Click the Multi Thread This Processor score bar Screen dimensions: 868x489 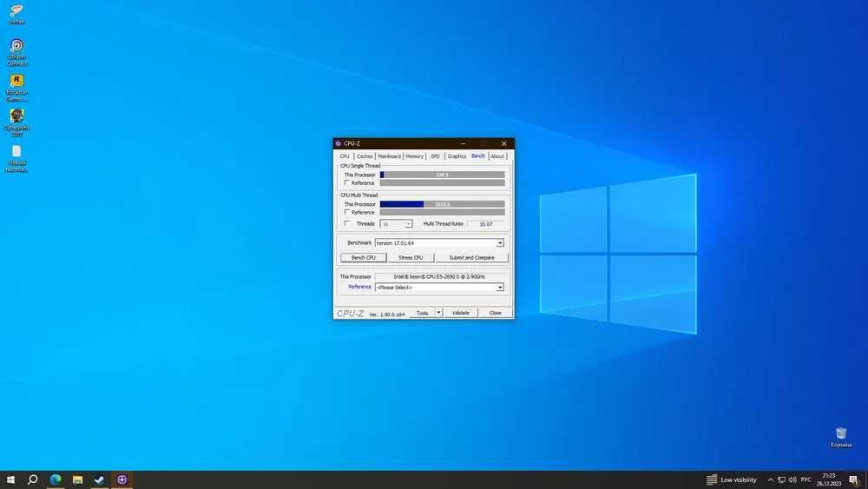[443, 204]
